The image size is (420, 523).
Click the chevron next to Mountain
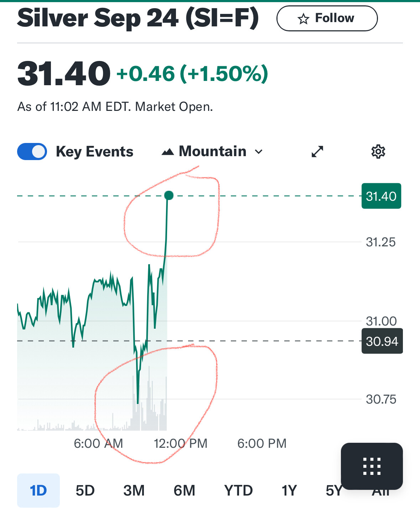click(259, 152)
